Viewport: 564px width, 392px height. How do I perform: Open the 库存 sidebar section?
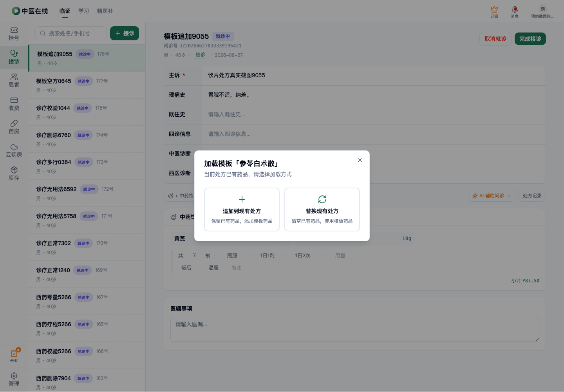[x=14, y=174]
